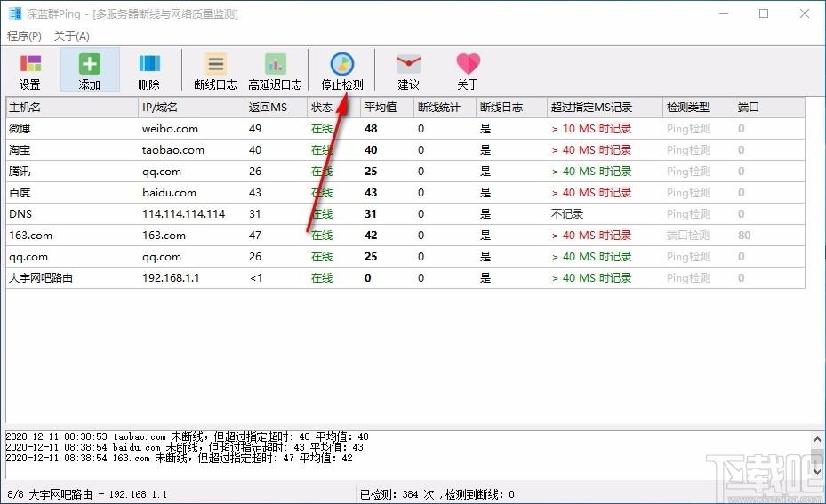The height and width of the screenshot is (504, 826).
Task: Open the 关于(A) menu
Action: tap(72, 36)
